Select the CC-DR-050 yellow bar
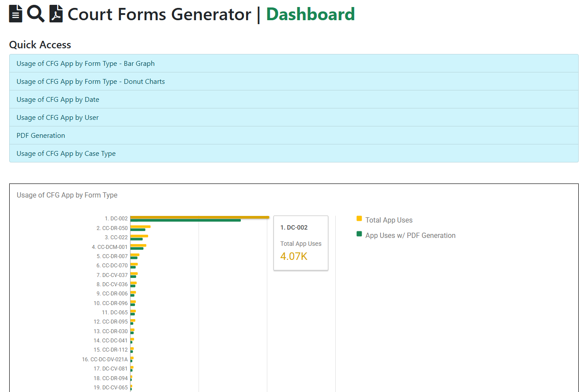The height and width of the screenshot is (392, 584). coord(140,227)
